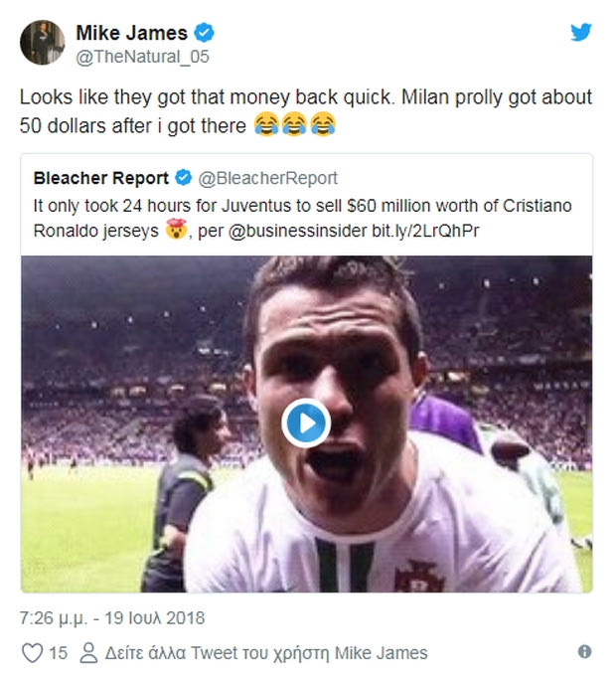Open the @BleacherReport handle
Screen dimensions: 616x679
coord(268,179)
